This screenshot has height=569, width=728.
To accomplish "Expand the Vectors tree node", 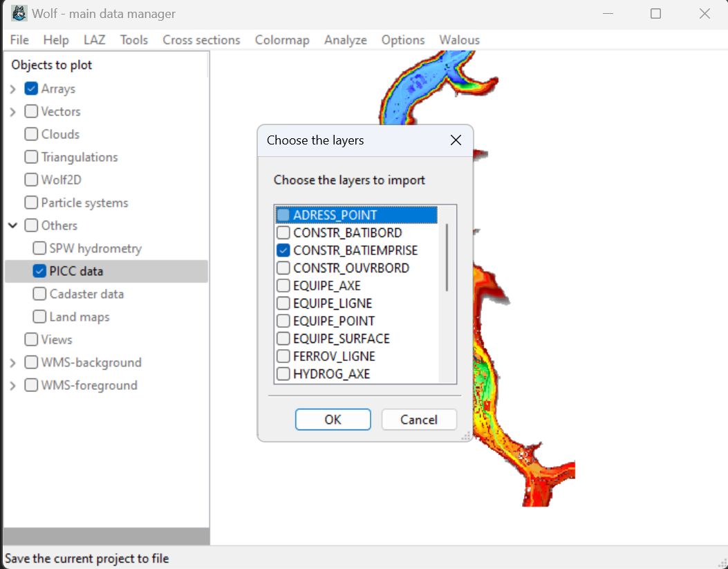I will 12,112.
